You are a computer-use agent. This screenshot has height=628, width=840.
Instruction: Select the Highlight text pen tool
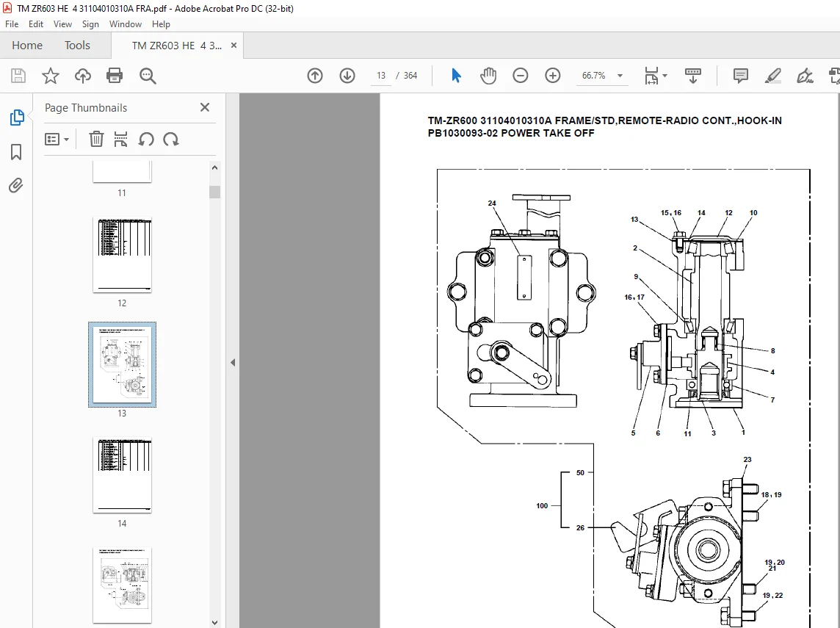(x=772, y=76)
